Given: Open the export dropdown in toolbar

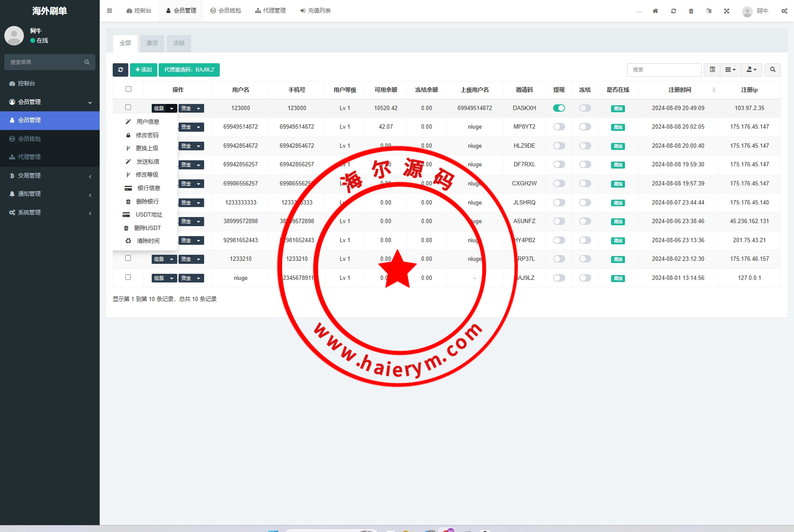Looking at the screenshot, I should point(751,70).
